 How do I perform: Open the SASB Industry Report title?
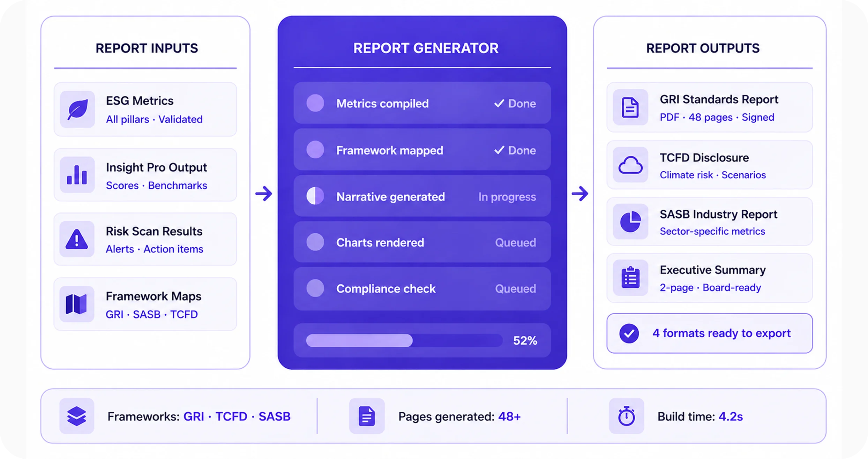tap(719, 214)
